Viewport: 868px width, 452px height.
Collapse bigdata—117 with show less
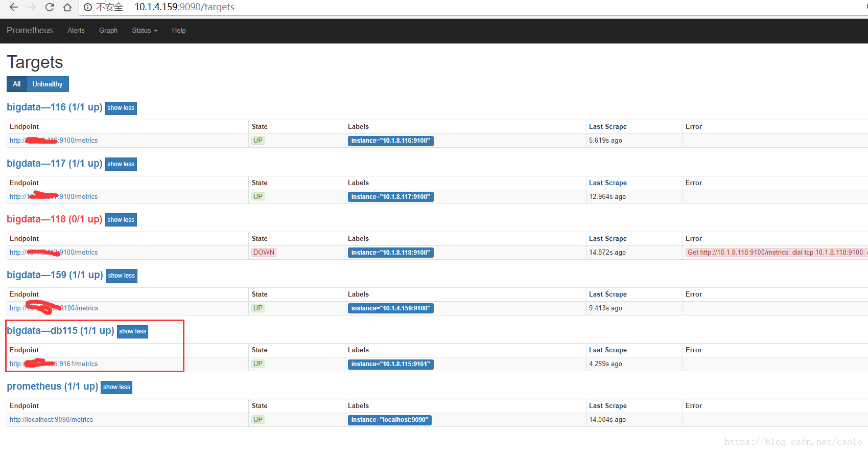(x=121, y=164)
